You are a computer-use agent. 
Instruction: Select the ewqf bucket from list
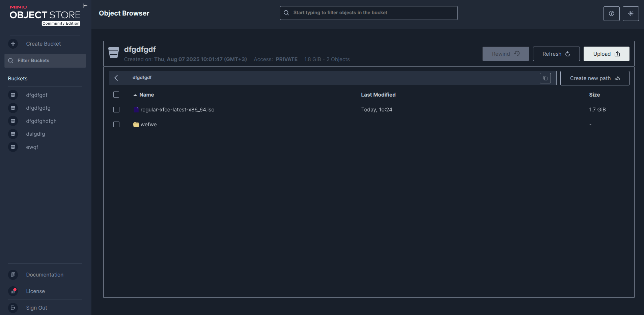coord(32,147)
